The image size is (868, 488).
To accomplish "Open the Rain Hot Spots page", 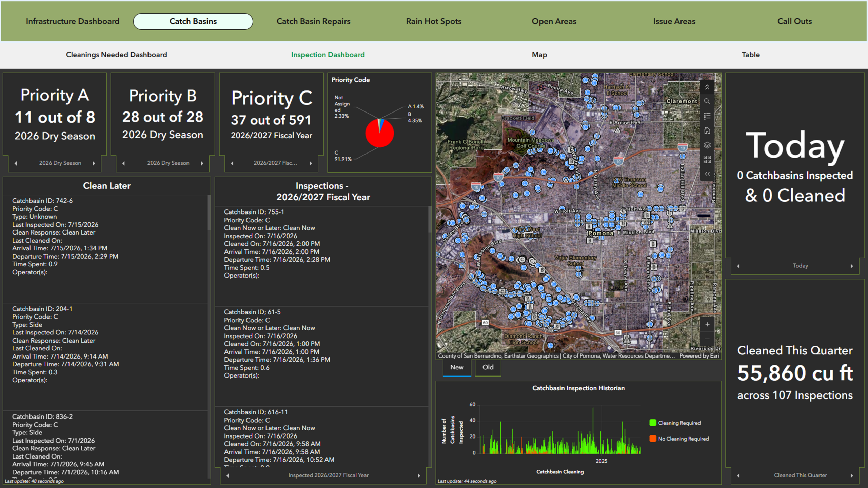I will [x=434, y=21].
